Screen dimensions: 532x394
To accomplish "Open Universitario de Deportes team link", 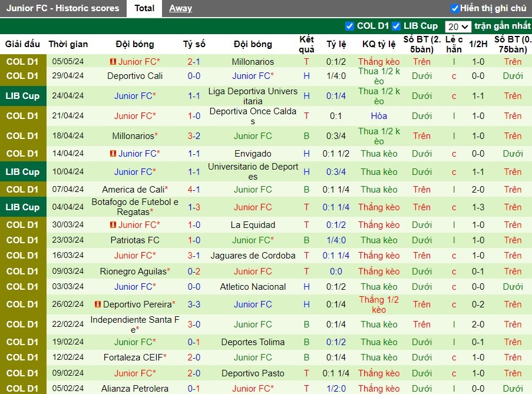I will tap(253, 171).
